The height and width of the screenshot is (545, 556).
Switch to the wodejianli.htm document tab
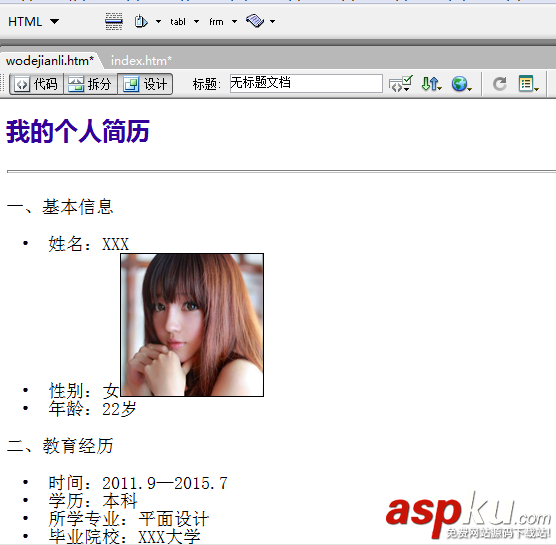(x=50, y=61)
